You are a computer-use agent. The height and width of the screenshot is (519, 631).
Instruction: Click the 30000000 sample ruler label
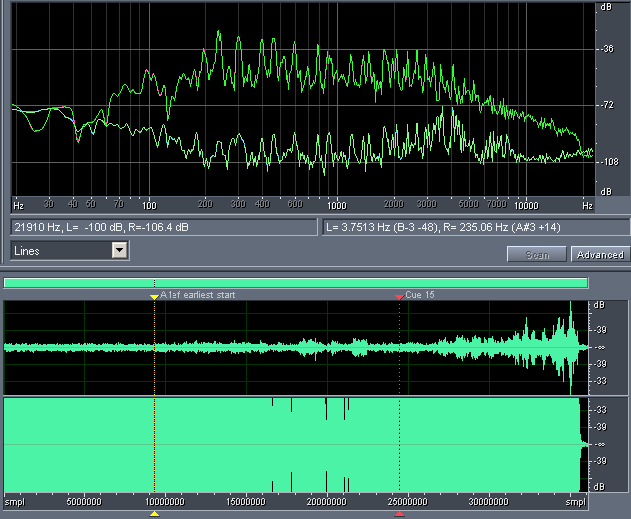click(489, 502)
